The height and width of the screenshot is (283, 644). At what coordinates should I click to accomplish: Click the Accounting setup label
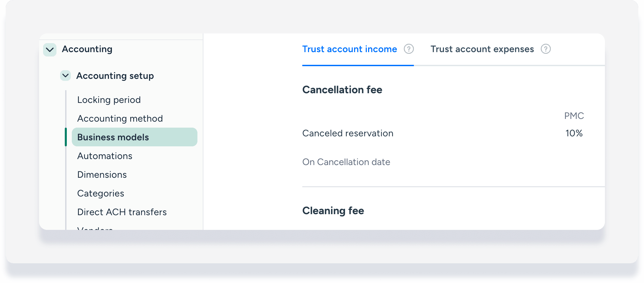pyautogui.click(x=115, y=76)
